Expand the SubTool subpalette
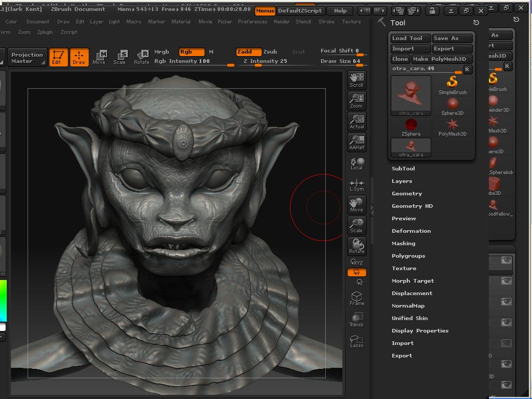532x399 pixels. [403, 168]
